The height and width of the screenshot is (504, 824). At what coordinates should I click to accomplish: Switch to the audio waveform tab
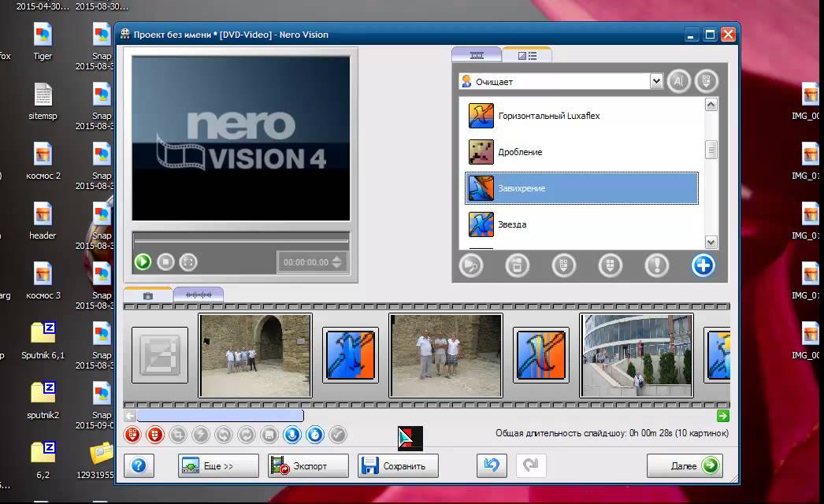198,295
